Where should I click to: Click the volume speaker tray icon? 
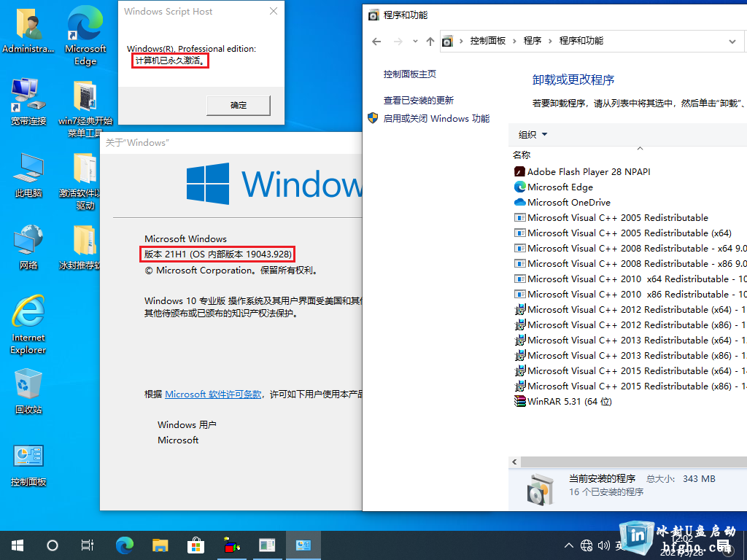(x=603, y=545)
